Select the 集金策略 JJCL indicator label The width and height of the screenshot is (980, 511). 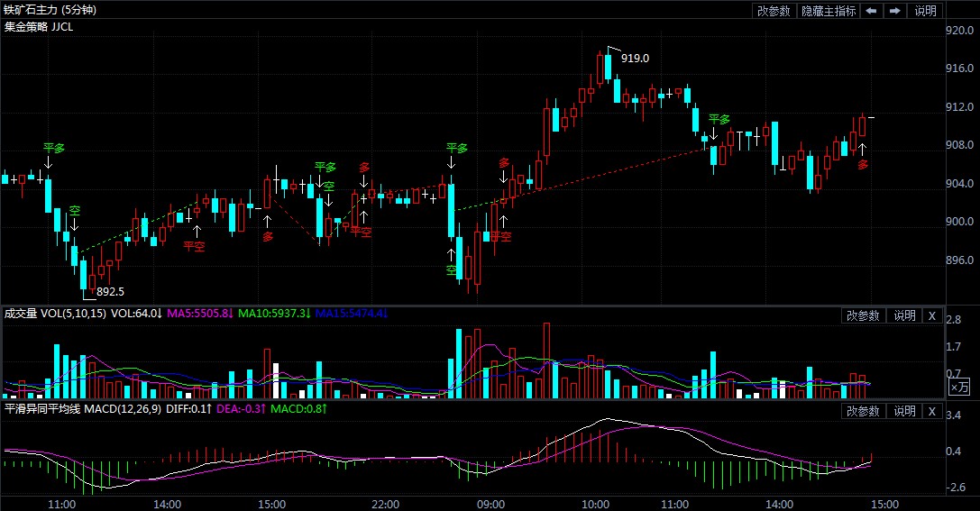point(39,27)
